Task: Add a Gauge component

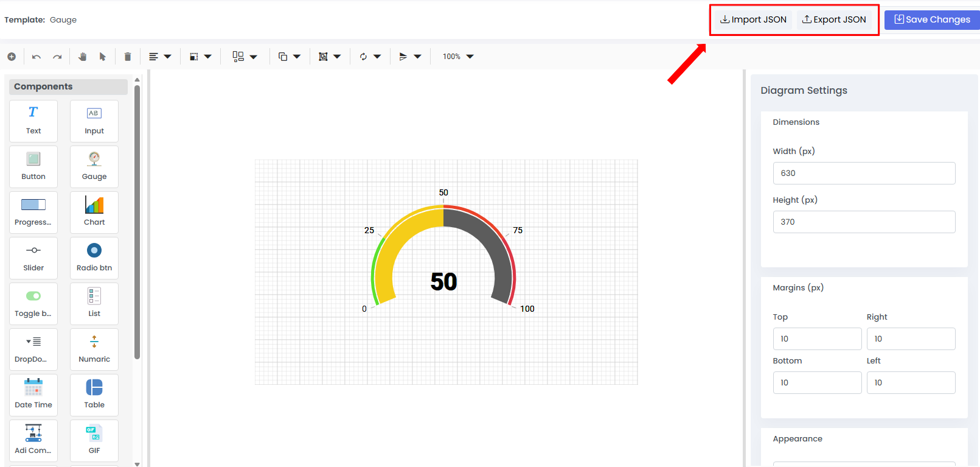Action: click(x=94, y=166)
